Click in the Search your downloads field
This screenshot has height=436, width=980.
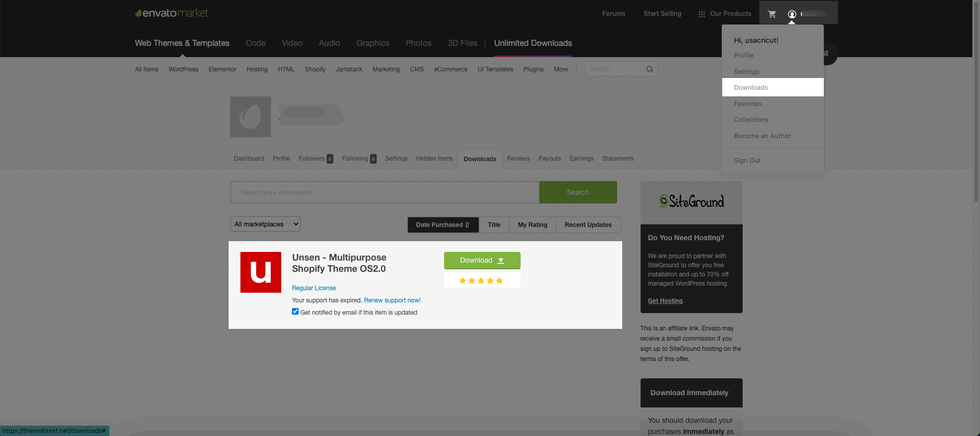[384, 192]
